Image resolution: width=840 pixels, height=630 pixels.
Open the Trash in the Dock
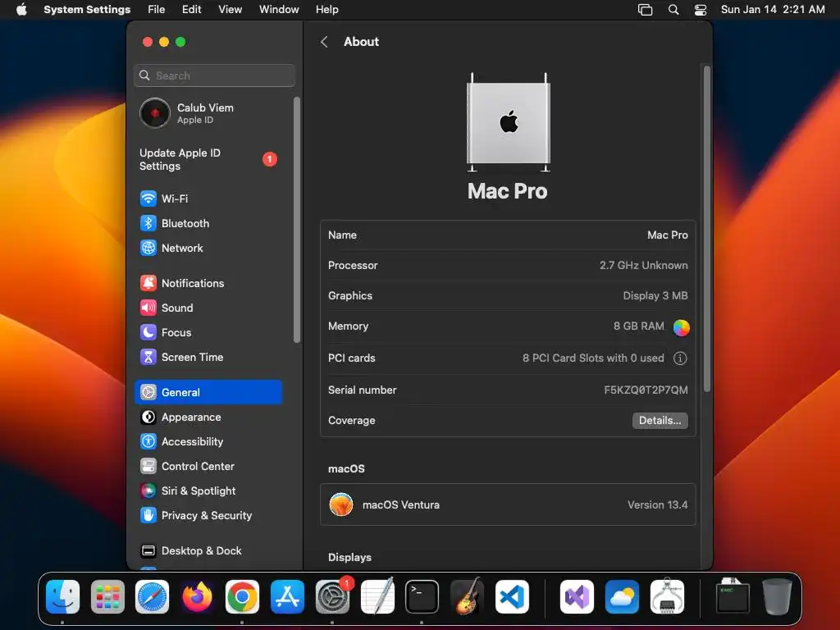777,596
